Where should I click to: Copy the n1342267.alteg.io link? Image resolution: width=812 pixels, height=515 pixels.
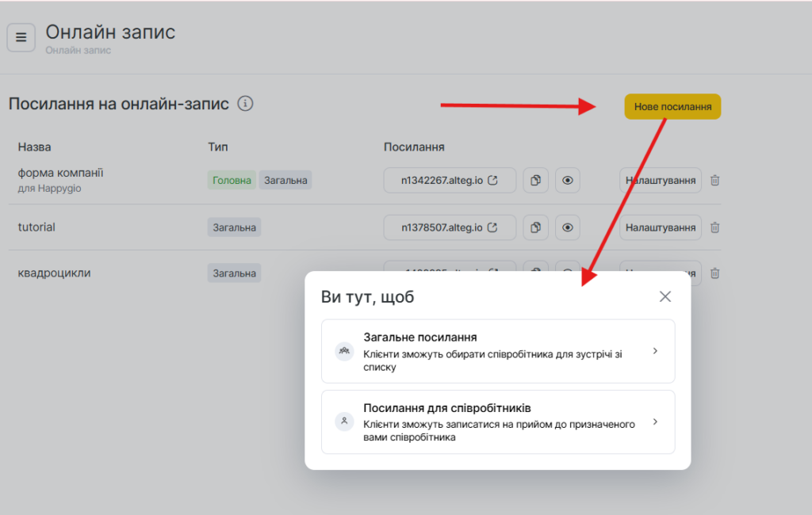pos(535,181)
